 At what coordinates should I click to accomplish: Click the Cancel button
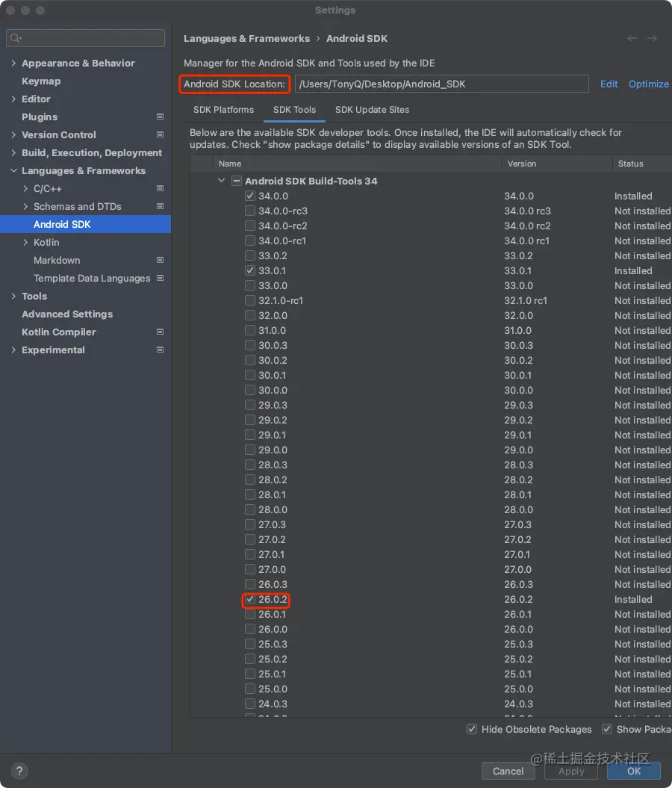(508, 771)
